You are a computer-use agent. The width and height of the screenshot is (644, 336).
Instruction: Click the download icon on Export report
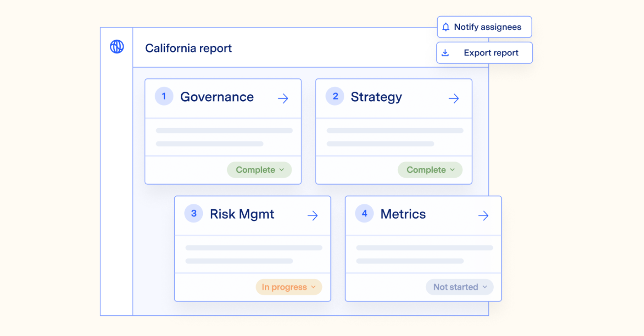[445, 53]
